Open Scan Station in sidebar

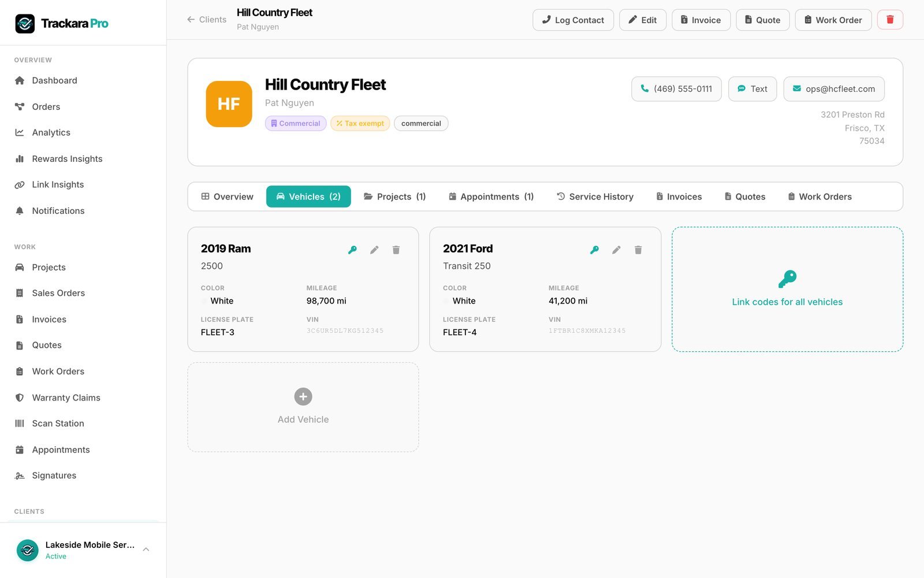(x=83, y=423)
